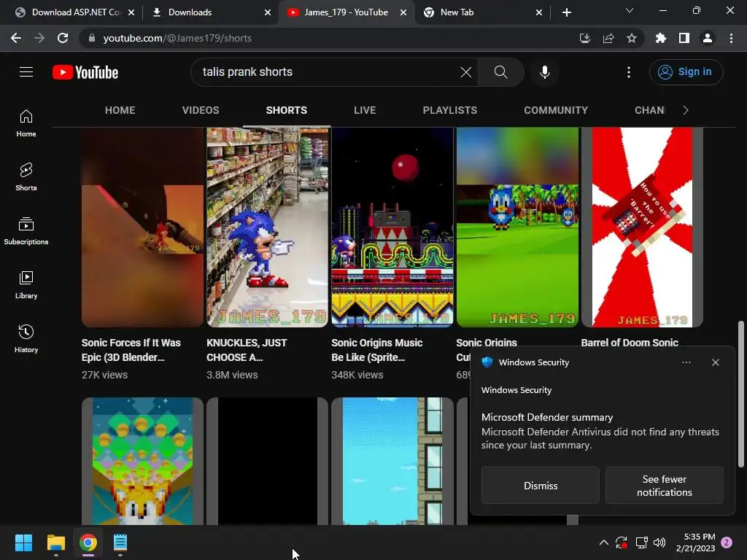Open Chrome three-dot menu
Image resolution: width=747 pixels, height=560 pixels.
pos(731,38)
